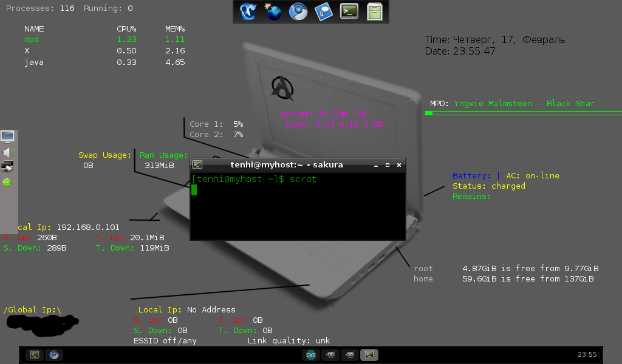Launch terminal from the top dock
Viewport: 622px width, 364px height.
click(x=349, y=11)
